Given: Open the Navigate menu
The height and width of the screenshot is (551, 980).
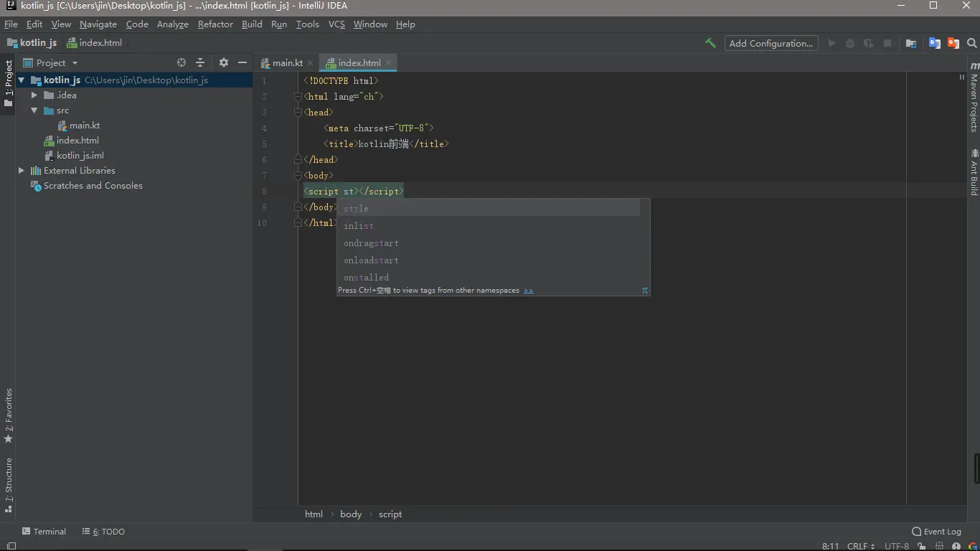Looking at the screenshot, I should [x=98, y=24].
